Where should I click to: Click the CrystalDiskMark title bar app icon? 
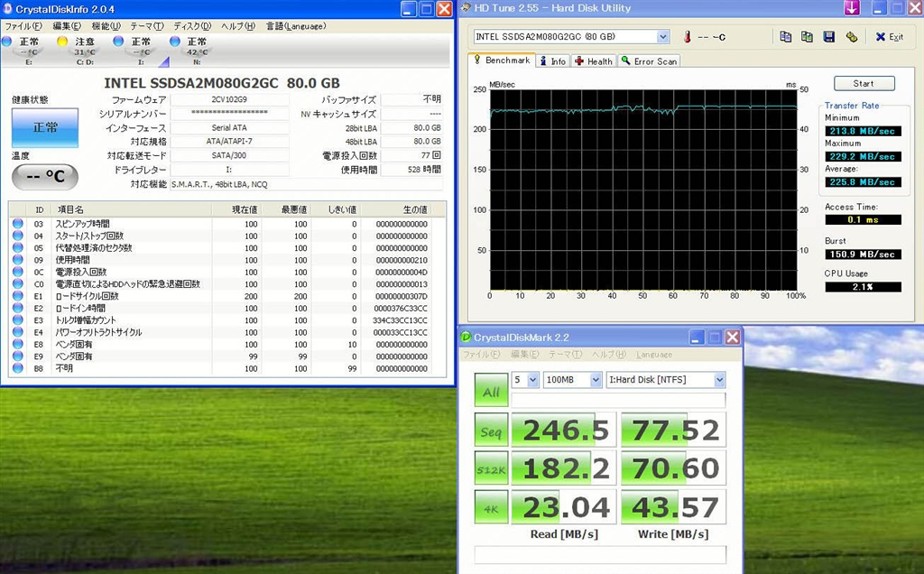[466, 338]
